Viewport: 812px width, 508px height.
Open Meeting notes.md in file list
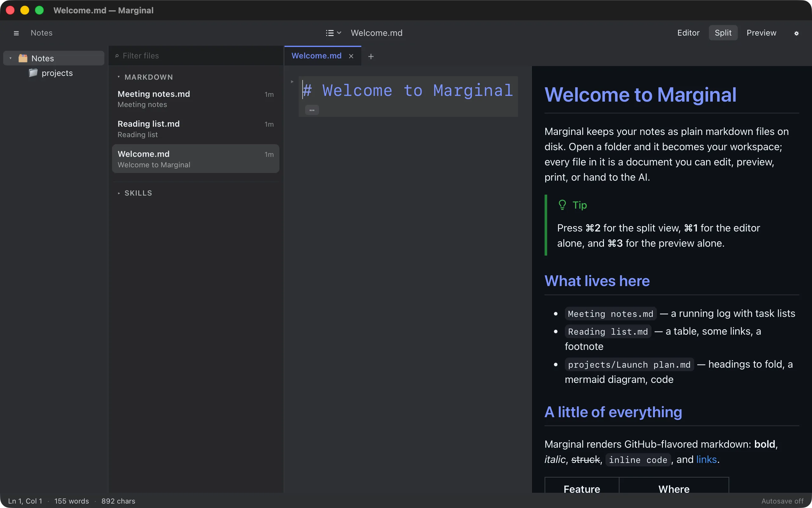click(196, 99)
